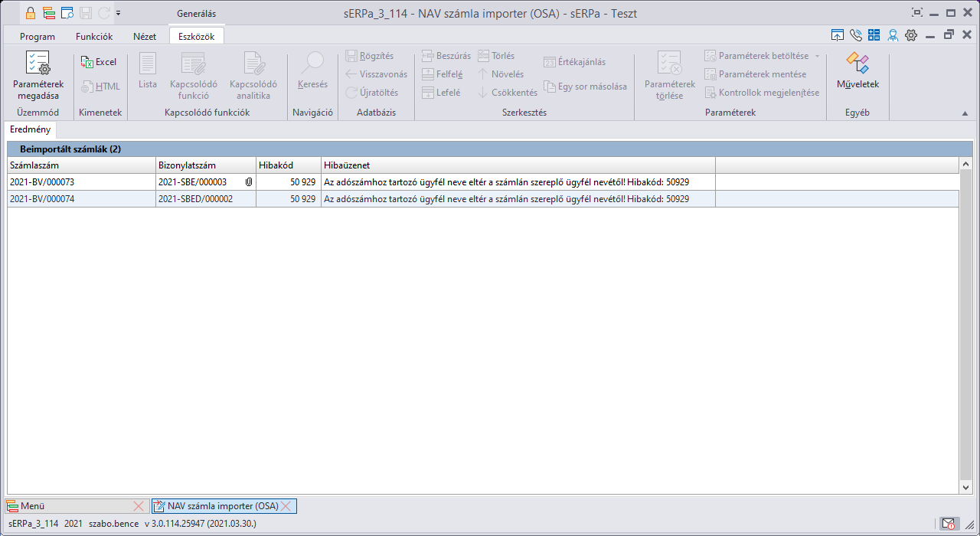Click the Beszúrás insert row button

click(x=447, y=56)
